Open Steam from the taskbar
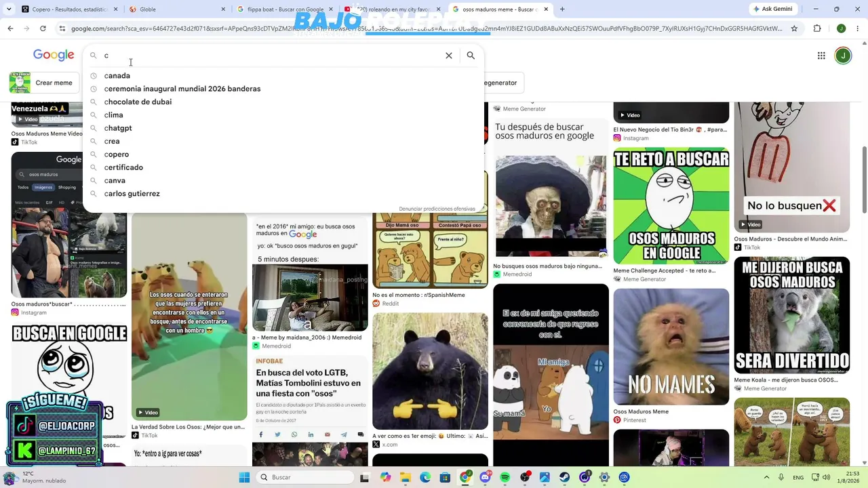868x488 pixels. coord(565,477)
